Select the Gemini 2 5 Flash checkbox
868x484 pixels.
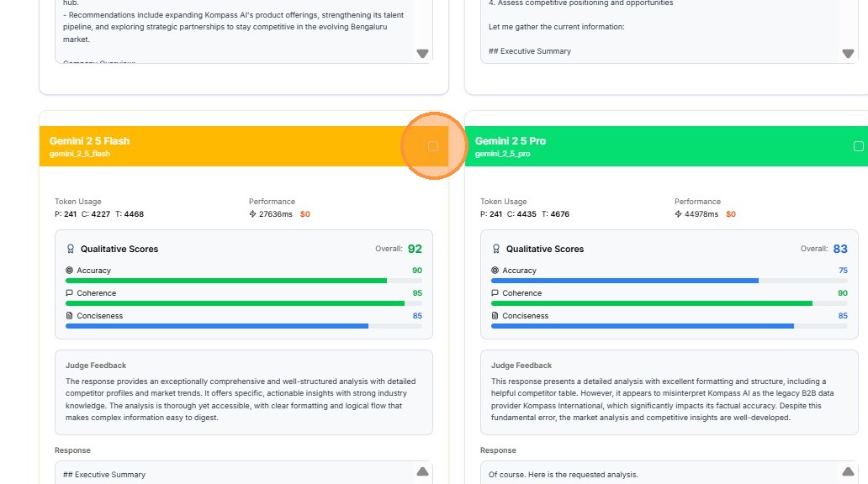tap(433, 146)
